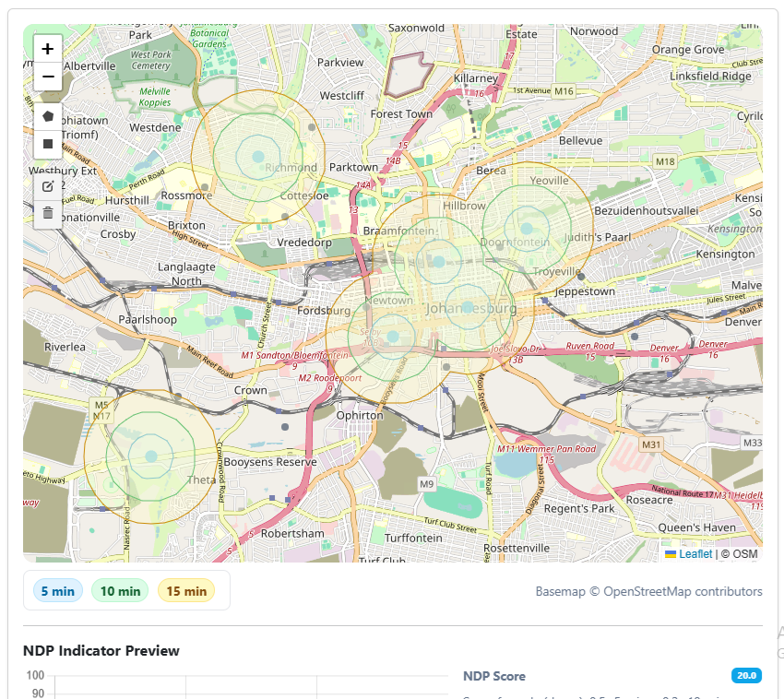The height and width of the screenshot is (699, 784).
Task: Zoom in on the map
Action: 48,49
